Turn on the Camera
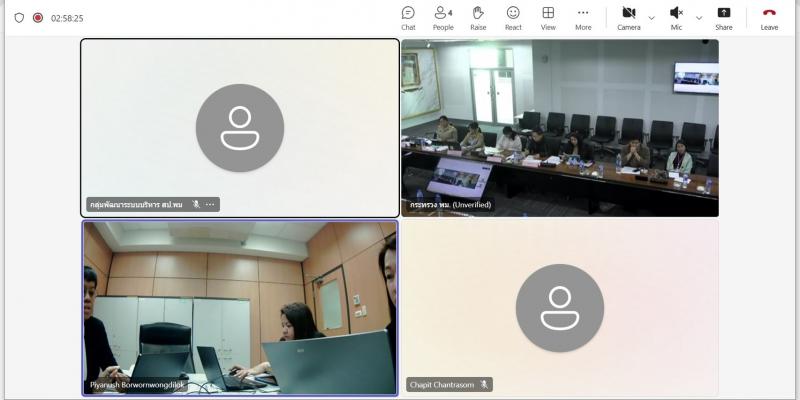Screen dimensions: 800x400 [x=629, y=18]
